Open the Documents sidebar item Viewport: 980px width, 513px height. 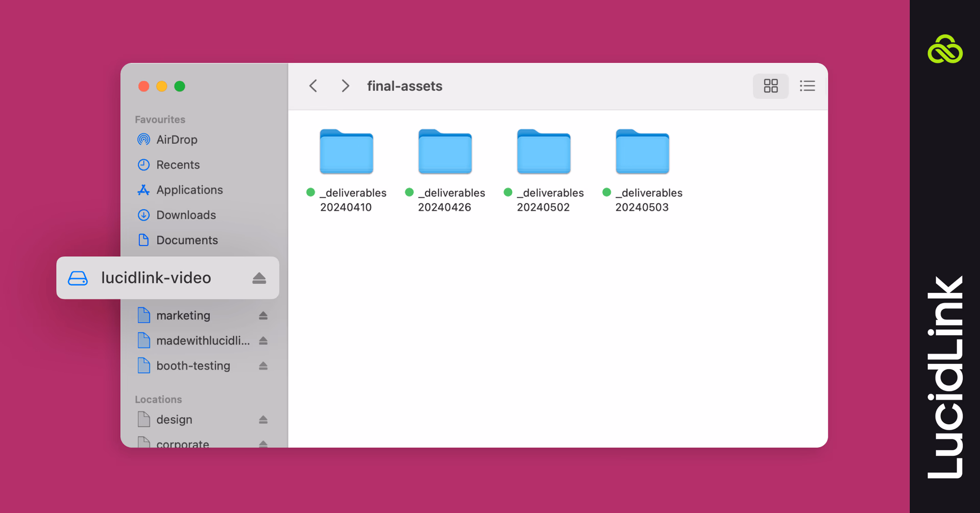(x=187, y=240)
